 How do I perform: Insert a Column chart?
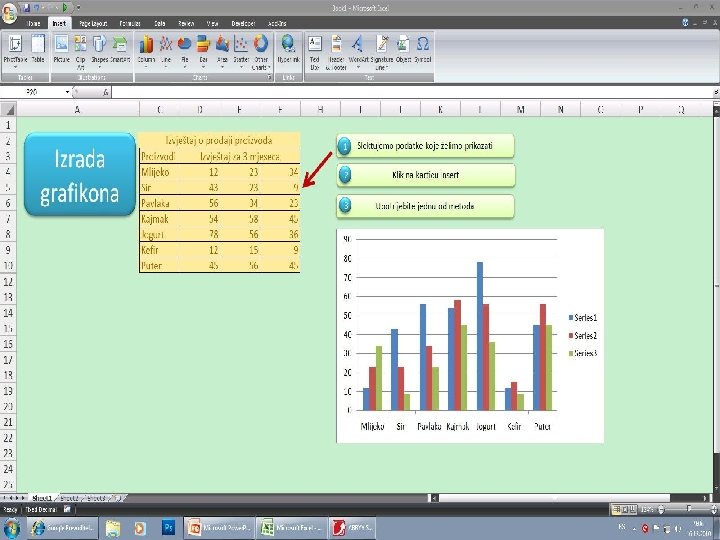(x=146, y=51)
